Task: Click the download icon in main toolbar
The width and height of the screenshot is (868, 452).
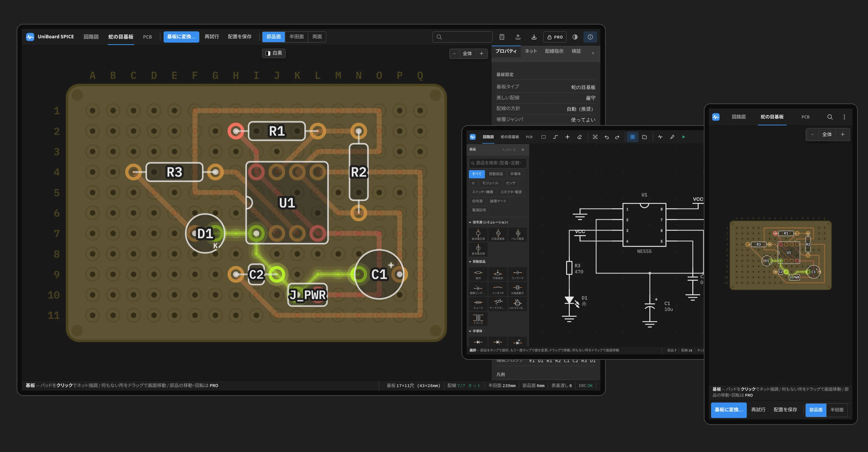Action: (534, 37)
